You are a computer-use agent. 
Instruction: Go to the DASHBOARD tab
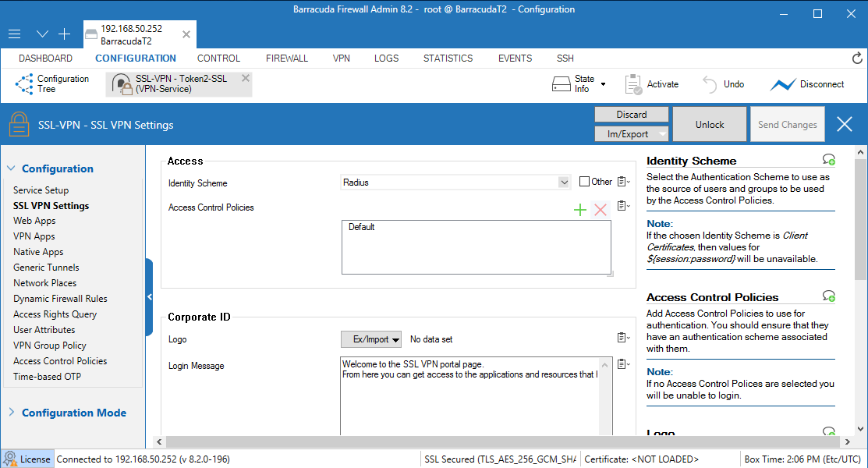(45, 58)
